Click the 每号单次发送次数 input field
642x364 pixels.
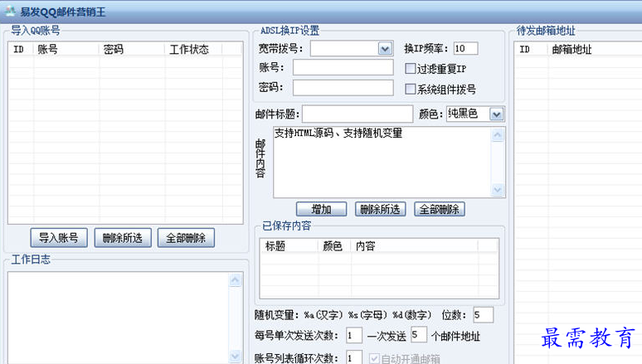tap(353, 335)
